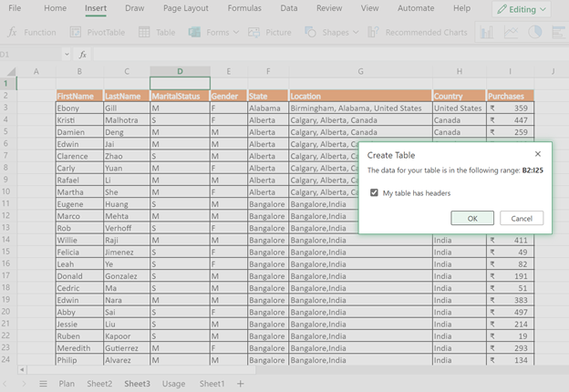The height and width of the screenshot is (392, 569).
Task: Click the horizontal bar chart icon
Action: point(559,32)
